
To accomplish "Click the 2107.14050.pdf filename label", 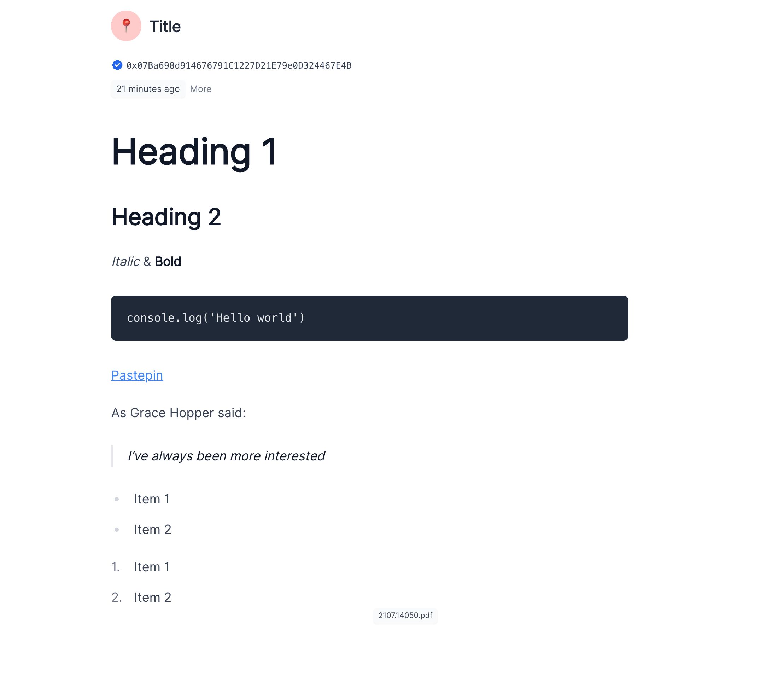I will click(405, 615).
